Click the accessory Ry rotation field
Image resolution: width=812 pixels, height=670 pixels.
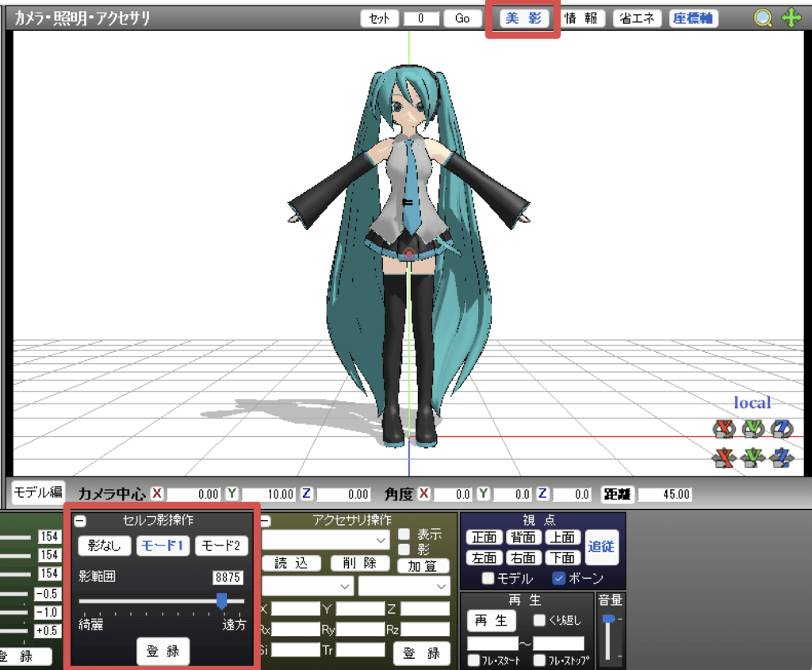click(x=360, y=630)
